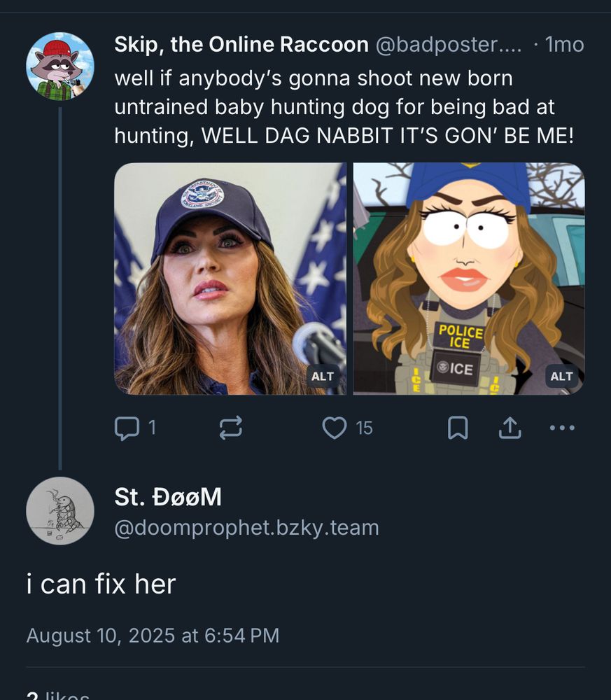Screen dimensions: 611x700
Task: Repost Skip's post using the repost icon
Action: coord(231,428)
